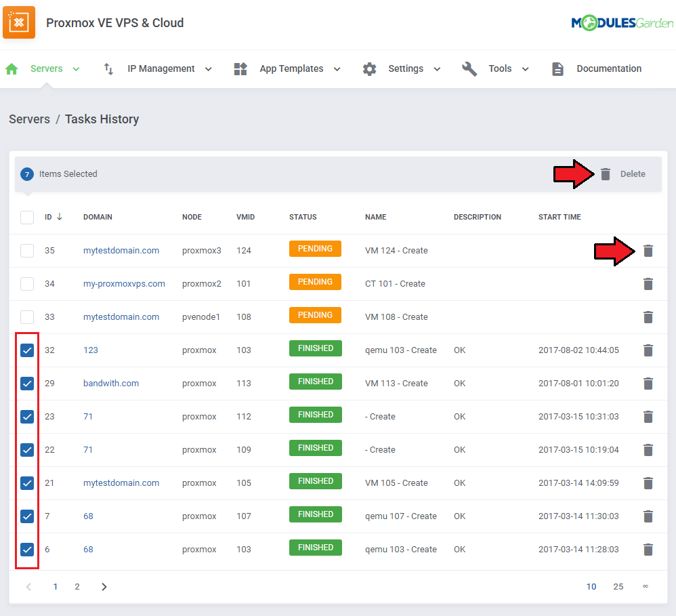Viewport: 676px width, 616px height.
Task: Go to next page with right chevron
Action: pyautogui.click(x=104, y=587)
